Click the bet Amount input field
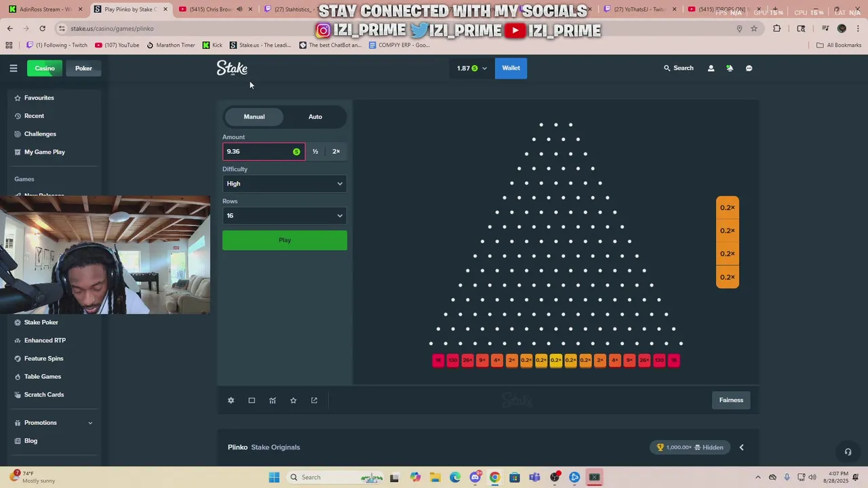 (x=264, y=152)
